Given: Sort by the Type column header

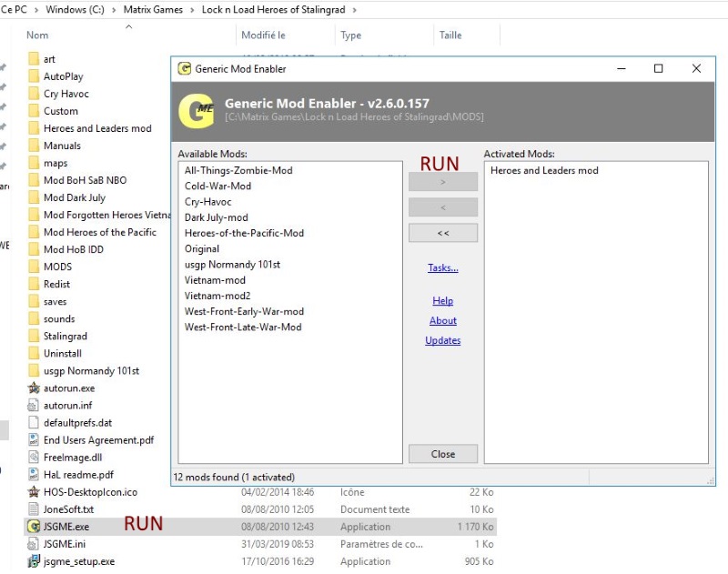Looking at the screenshot, I should coord(350,35).
